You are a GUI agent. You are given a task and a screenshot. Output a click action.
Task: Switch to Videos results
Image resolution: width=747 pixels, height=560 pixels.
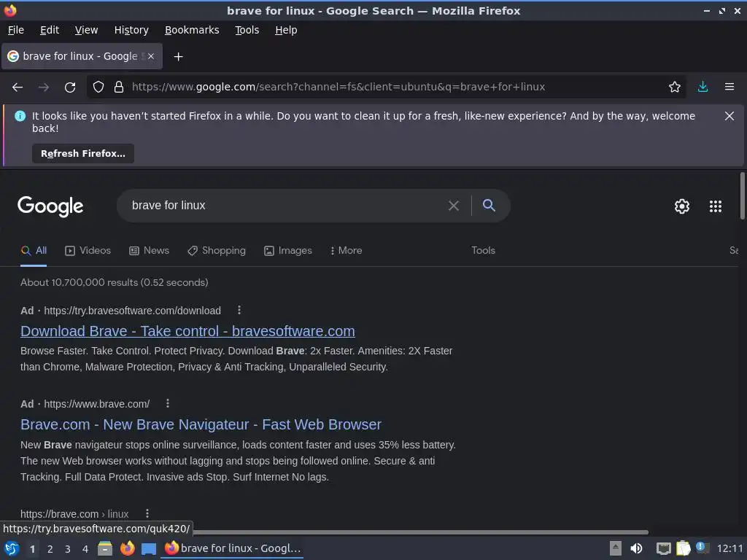click(88, 251)
